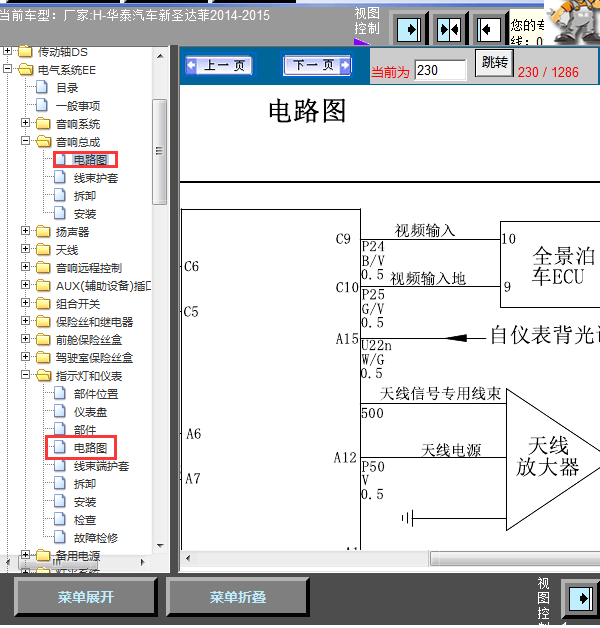Click the 音响系统 folder icon
This screenshot has height=628, width=600.
[x=43, y=123]
